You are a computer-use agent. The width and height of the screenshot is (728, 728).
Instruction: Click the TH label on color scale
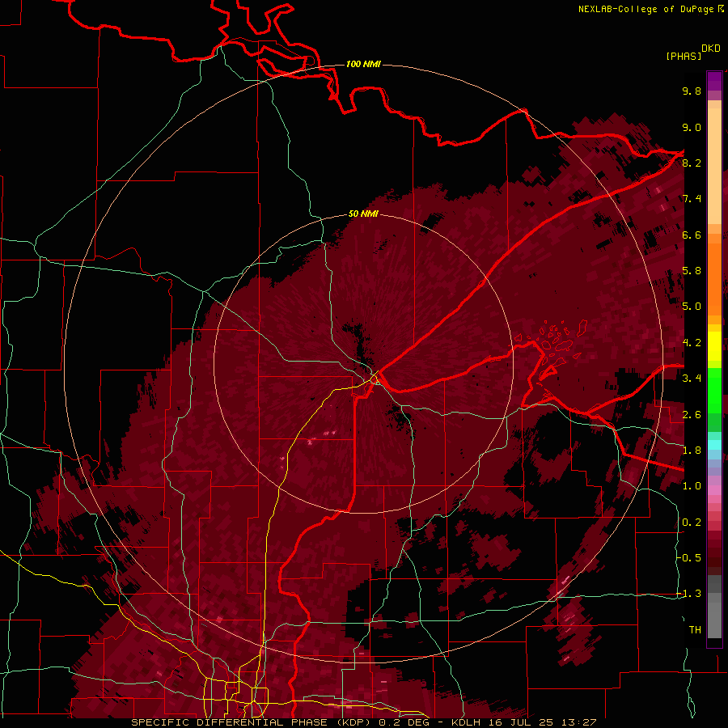tap(695, 630)
